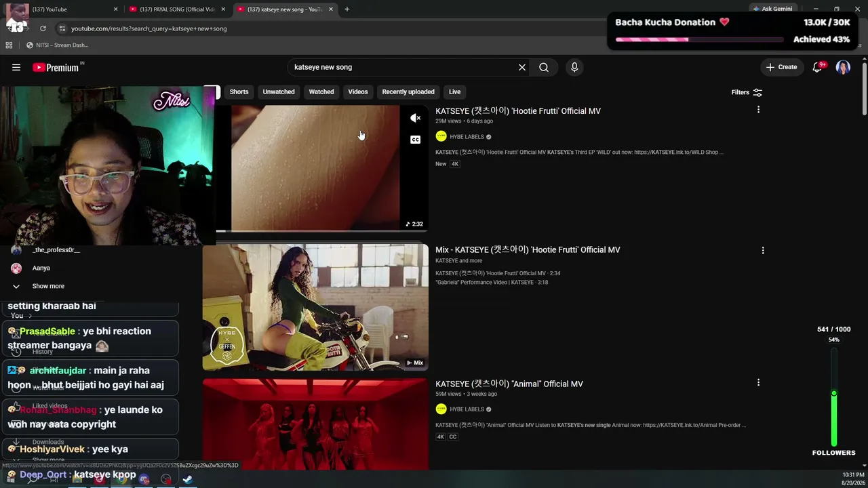Screen dimensions: 868x488
Task: Click the Animal video description text
Action: click(x=591, y=425)
